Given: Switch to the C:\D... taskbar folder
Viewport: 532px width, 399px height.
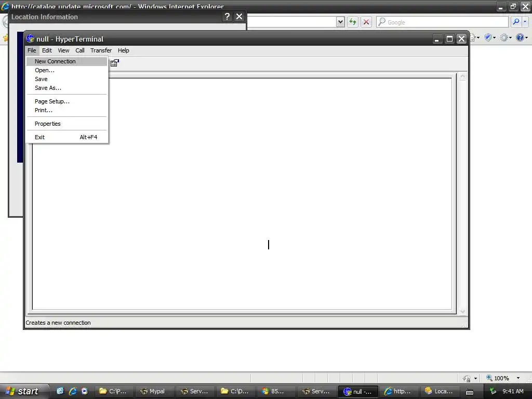Looking at the screenshot, I should [235, 391].
